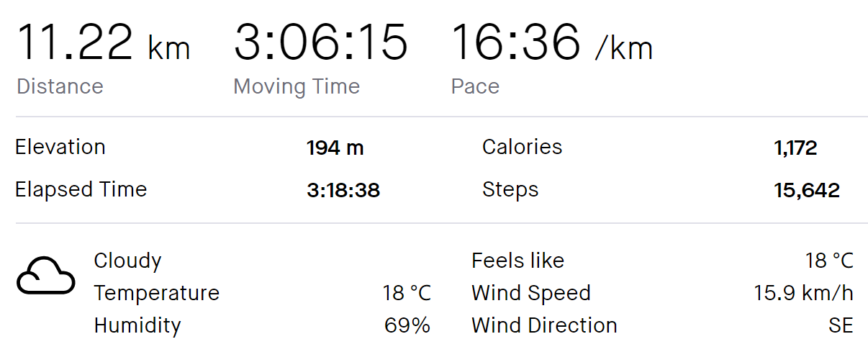Select the 3:18:38 elapsed time value

(343, 191)
